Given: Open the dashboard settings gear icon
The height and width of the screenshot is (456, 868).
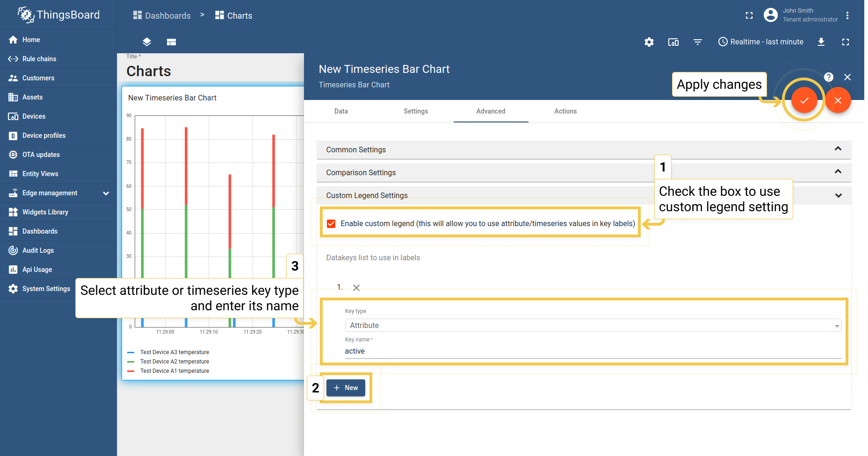Looking at the screenshot, I should pos(649,42).
